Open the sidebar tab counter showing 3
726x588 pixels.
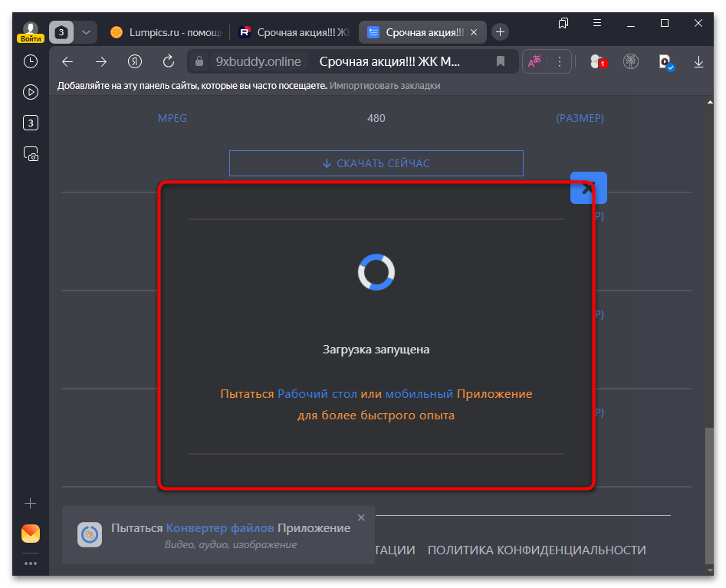[31, 123]
